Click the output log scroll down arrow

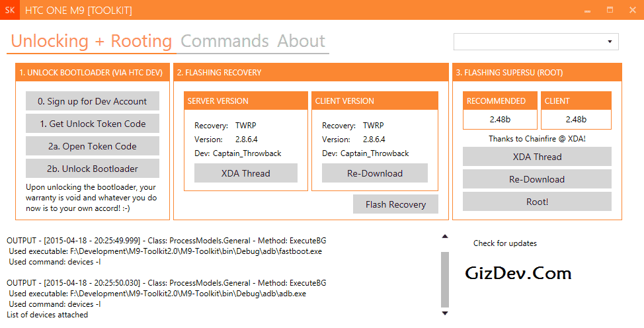[x=445, y=313]
